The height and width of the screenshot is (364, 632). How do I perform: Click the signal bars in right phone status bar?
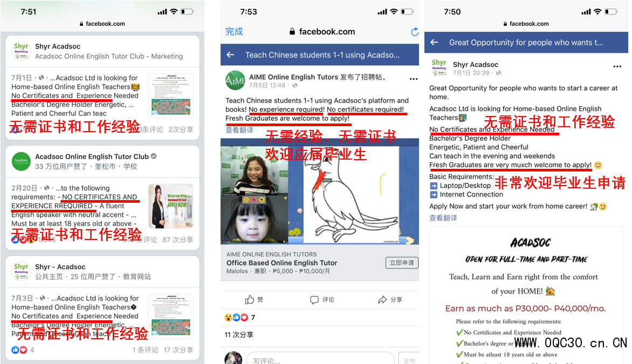(x=586, y=12)
